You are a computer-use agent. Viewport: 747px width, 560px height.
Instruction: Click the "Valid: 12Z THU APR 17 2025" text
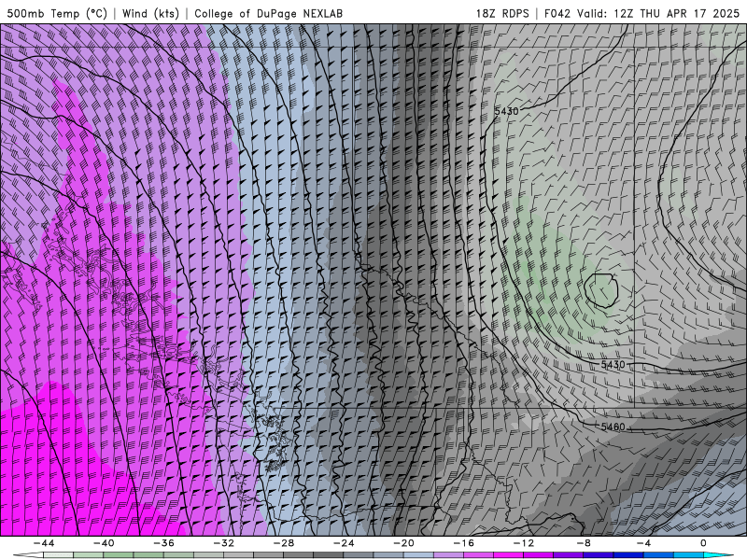click(658, 13)
